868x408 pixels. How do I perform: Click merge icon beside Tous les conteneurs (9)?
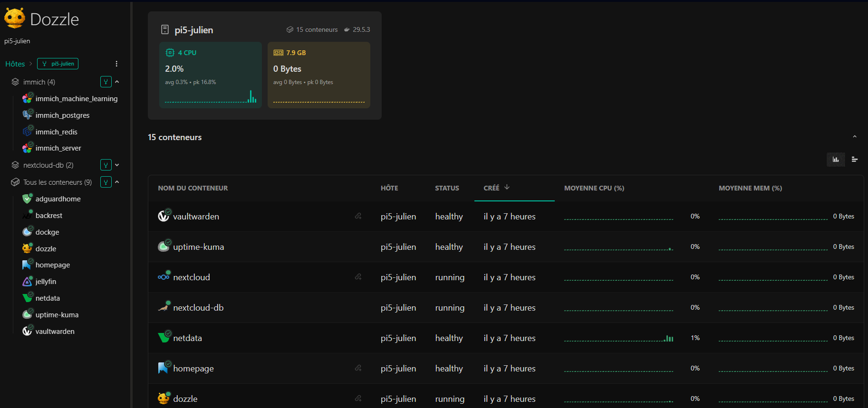(106, 182)
